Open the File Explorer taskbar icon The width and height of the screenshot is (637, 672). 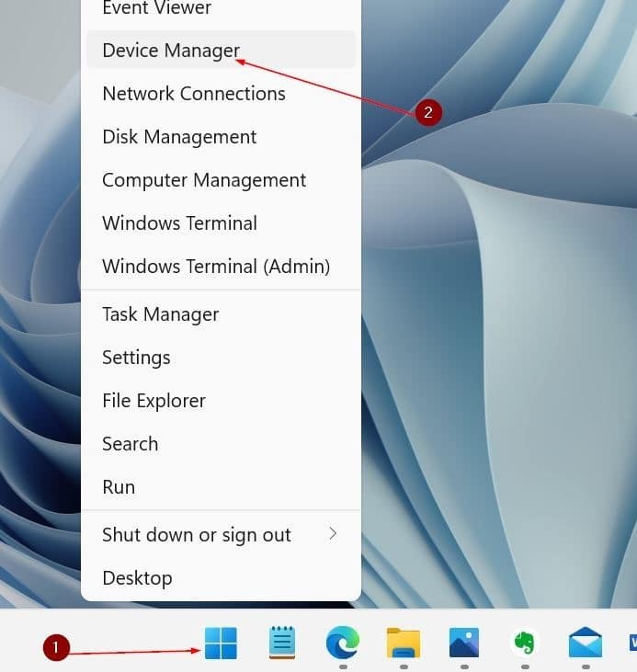coord(404,643)
